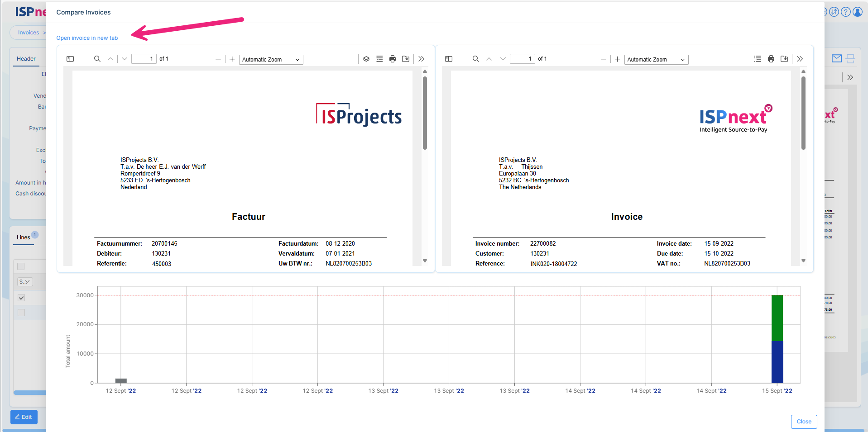Tick the bottom unchecked line checkbox

[21, 313]
